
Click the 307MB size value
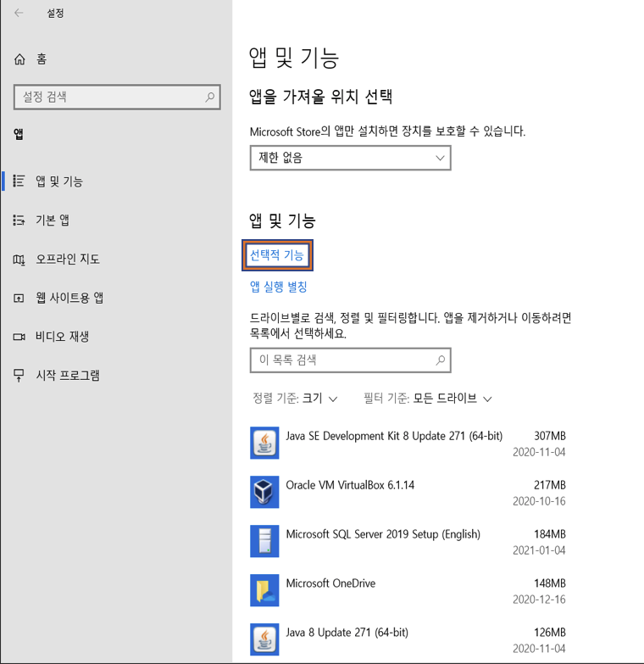coord(550,436)
